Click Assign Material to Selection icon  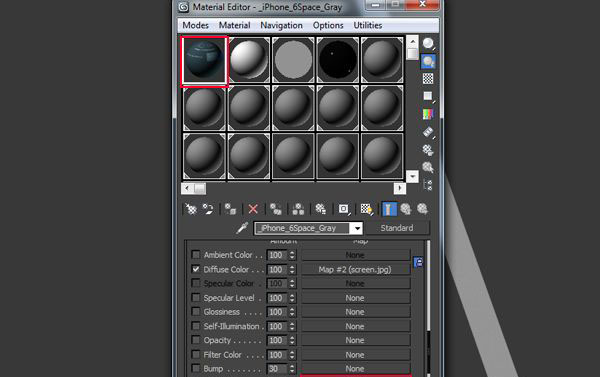click(230, 209)
